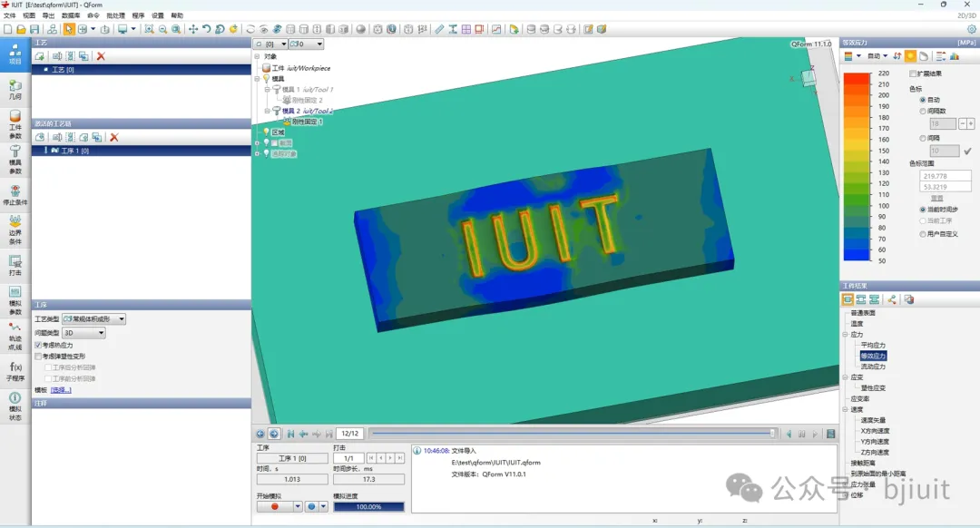Open the 数据库 menu
Image resolution: width=980 pixels, height=528 pixels.
click(70, 15)
